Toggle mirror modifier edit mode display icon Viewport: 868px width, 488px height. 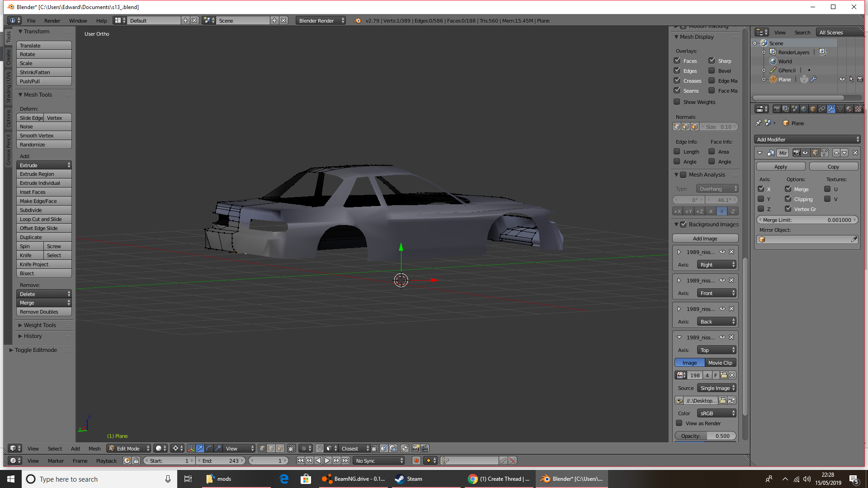(x=815, y=153)
